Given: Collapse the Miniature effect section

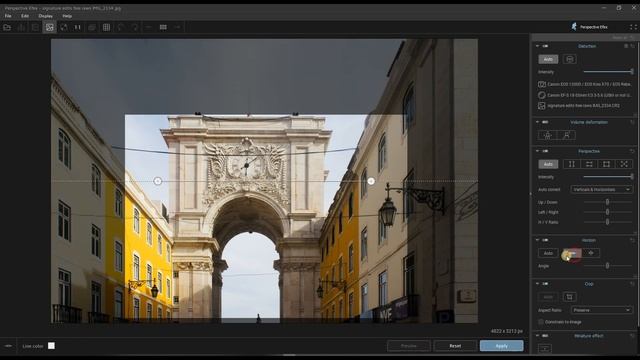Looking at the screenshot, I should point(537,336).
